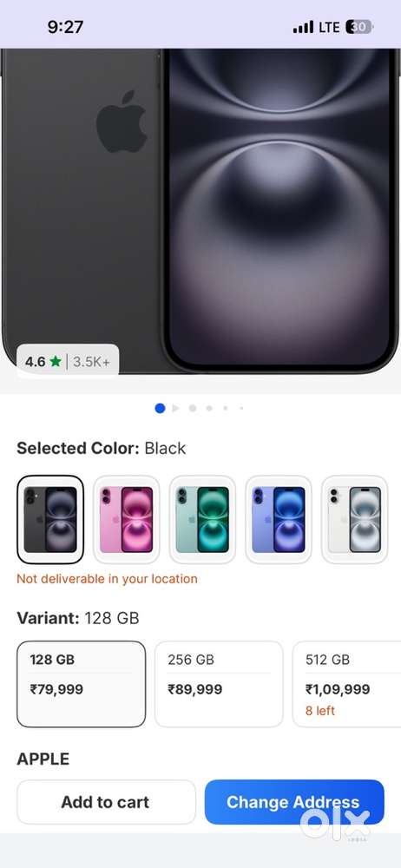Tap the Add to cart button
Image resolution: width=401 pixels, height=868 pixels.
[107, 802]
